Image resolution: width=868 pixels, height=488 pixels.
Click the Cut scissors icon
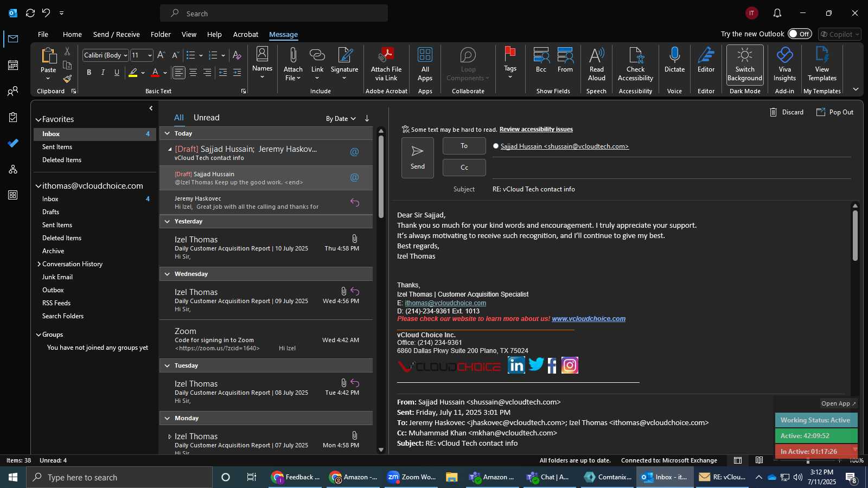point(67,51)
